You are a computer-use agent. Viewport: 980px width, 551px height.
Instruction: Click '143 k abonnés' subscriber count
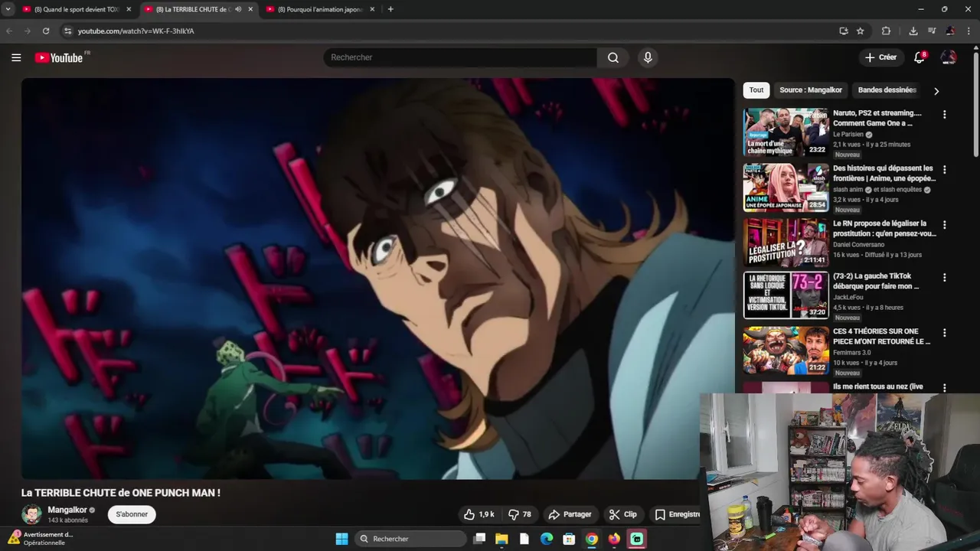pos(67,520)
